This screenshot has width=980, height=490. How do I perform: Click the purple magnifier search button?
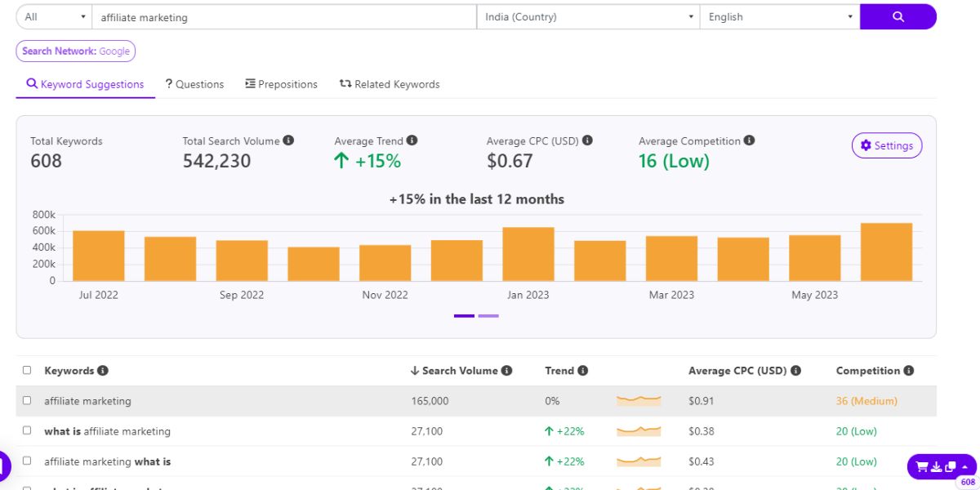click(x=898, y=16)
